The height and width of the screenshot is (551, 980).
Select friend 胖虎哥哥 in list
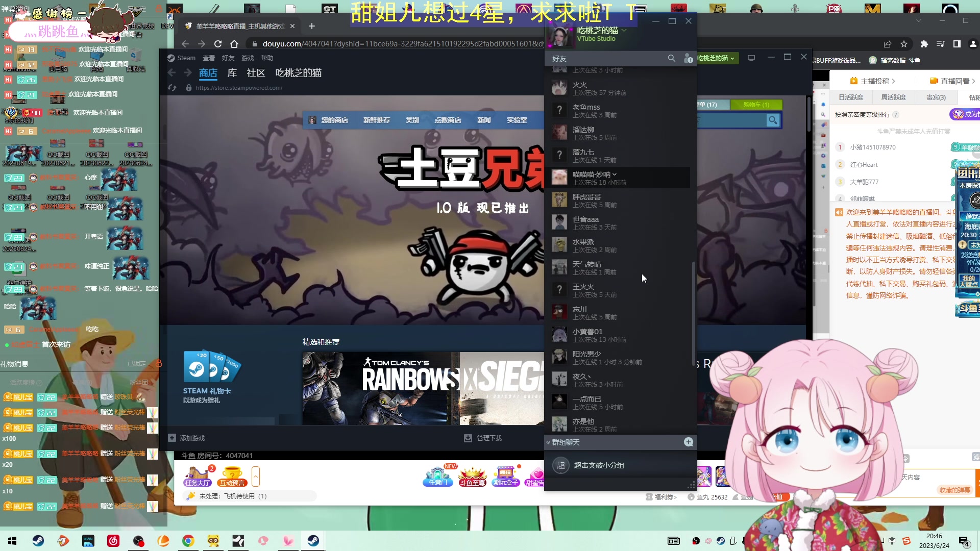[x=618, y=201]
